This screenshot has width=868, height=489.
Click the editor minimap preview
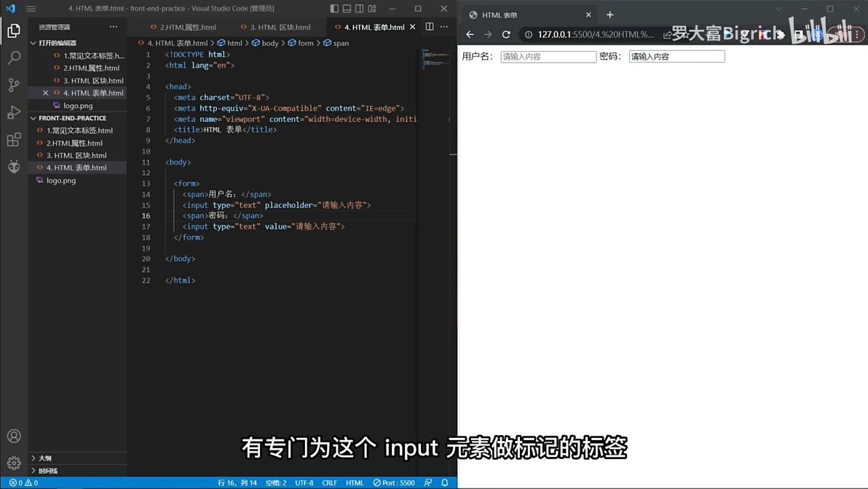pyautogui.click(x=435, y=58)
